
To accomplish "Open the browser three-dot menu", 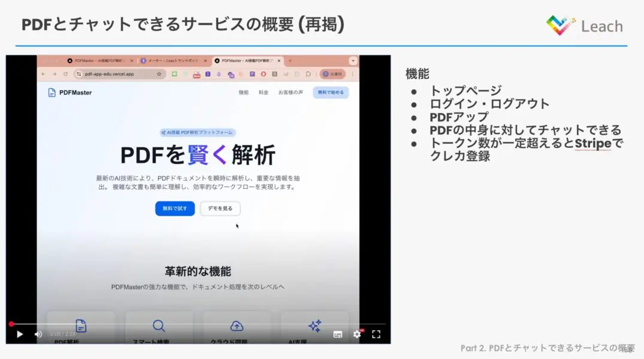I will click(352, 74).
